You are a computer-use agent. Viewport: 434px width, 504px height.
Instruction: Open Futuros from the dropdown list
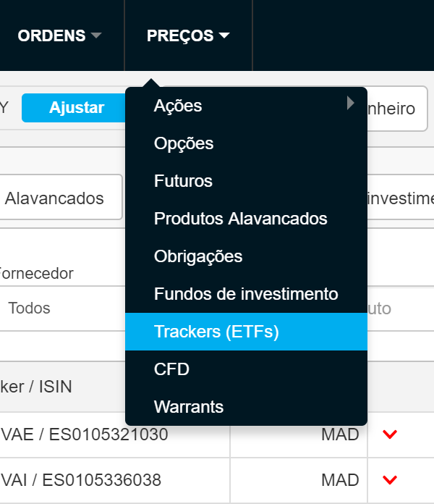coord(183,181)
